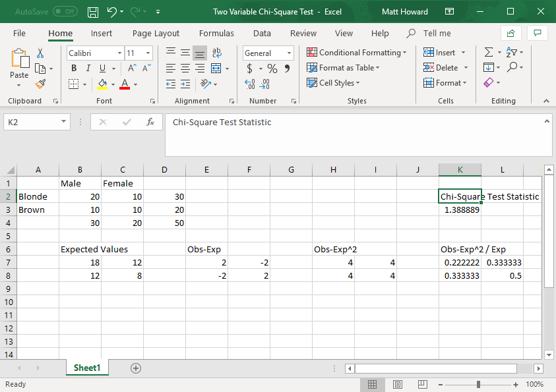Image resolution: width=556 pixels, height=392 pixels.
Task: Increase indent icon in Alignment
Action: [x=185, y=84]
